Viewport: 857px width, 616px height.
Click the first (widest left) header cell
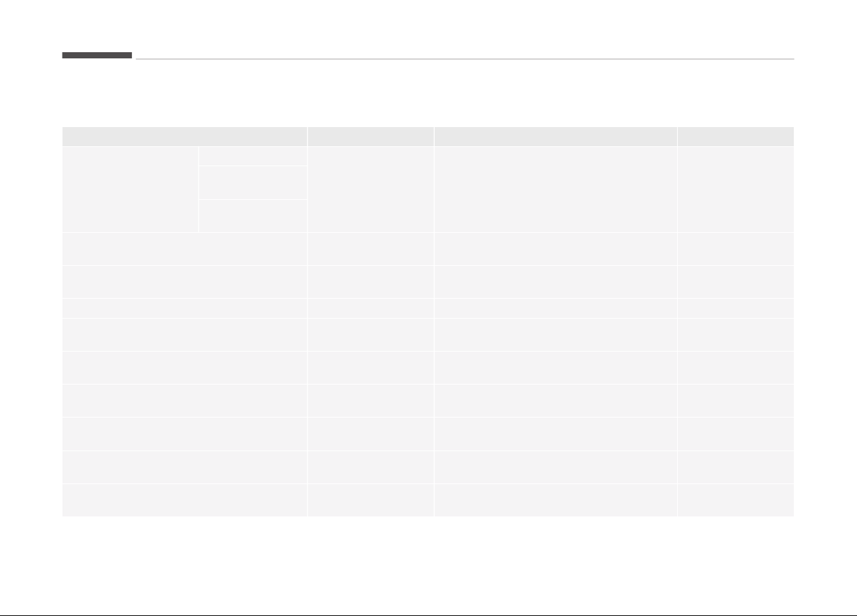tap(185, 136)
